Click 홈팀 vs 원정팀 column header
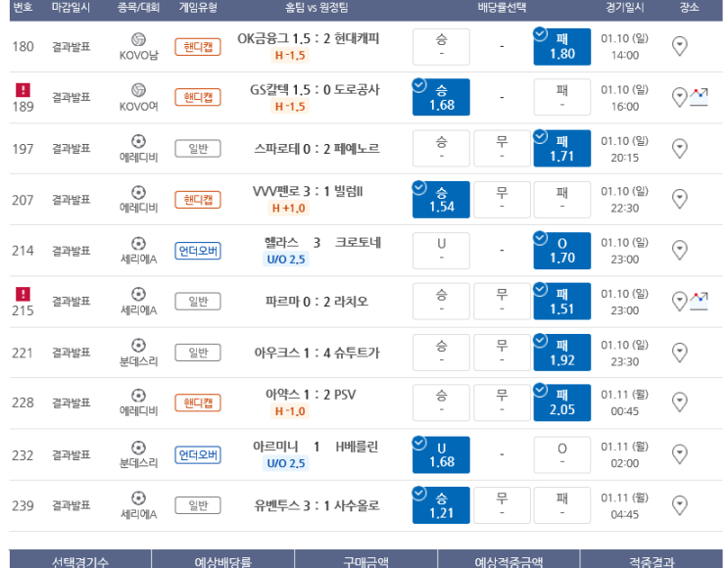The image size is (728, 568). click(x=316, y=7)
